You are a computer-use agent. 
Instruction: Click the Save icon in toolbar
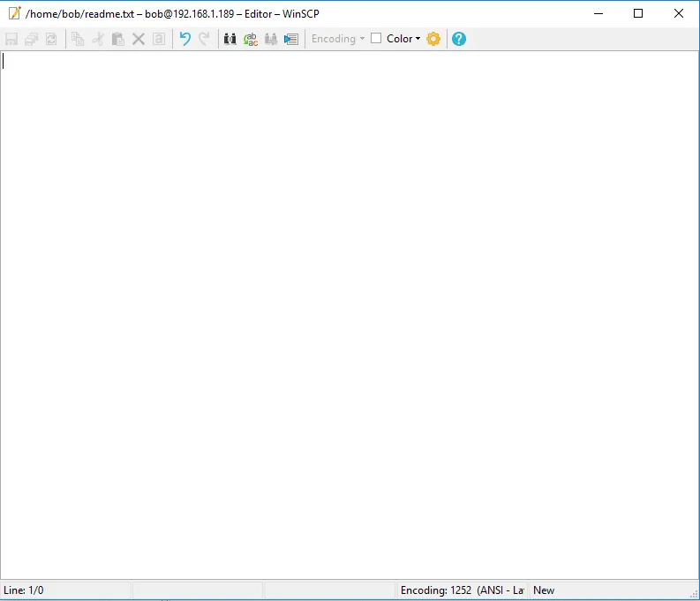[11, 39]
